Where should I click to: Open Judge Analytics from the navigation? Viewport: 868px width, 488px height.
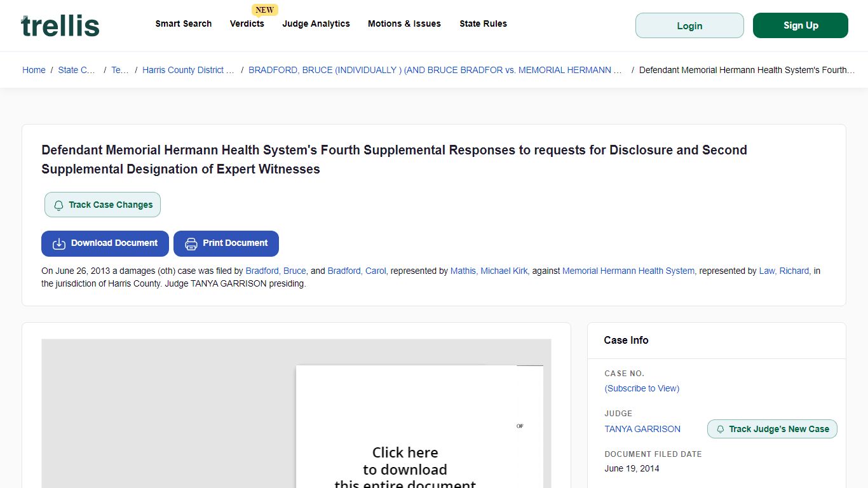click(316, 24)
